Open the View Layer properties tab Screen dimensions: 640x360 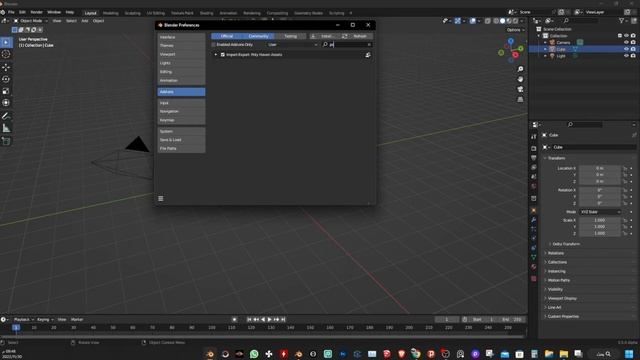tap(534, 167)
